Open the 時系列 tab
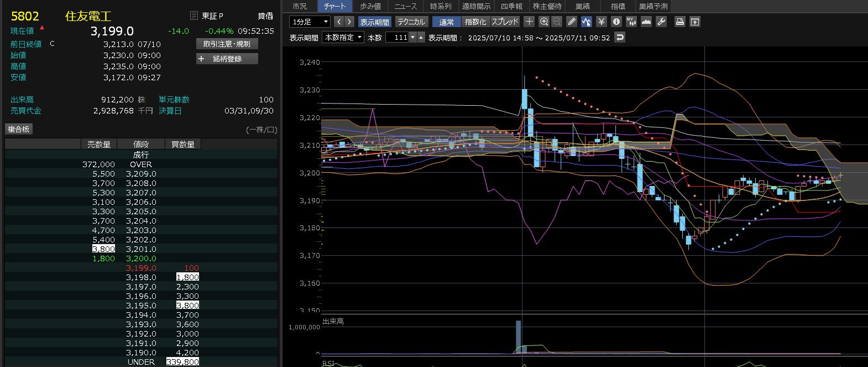This screenshot has width=868, height=367. (x=441, y=6)
